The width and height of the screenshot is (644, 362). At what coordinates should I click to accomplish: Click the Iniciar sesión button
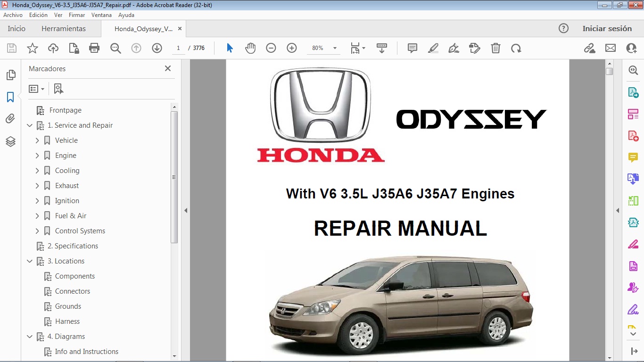click(x=607, y=28)
